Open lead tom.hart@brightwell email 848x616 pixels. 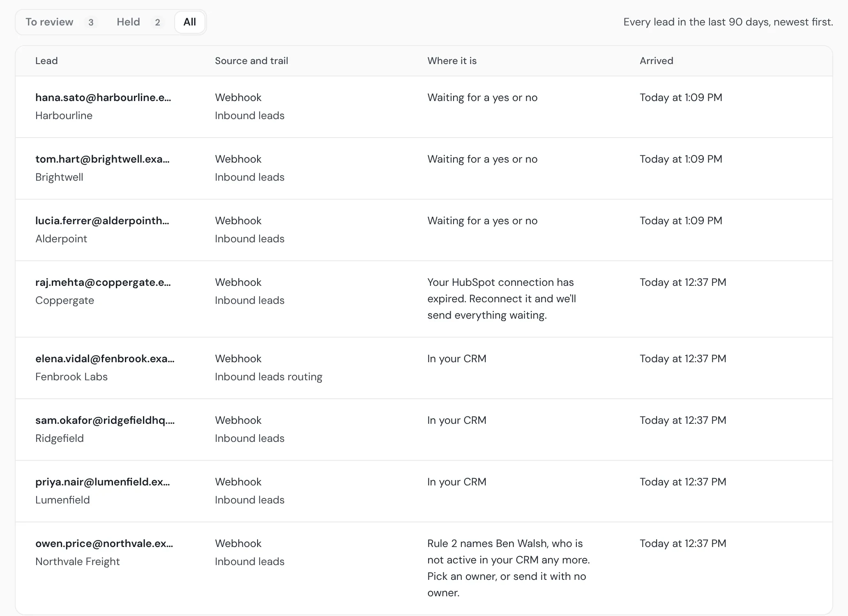click(x=102, y=159)
